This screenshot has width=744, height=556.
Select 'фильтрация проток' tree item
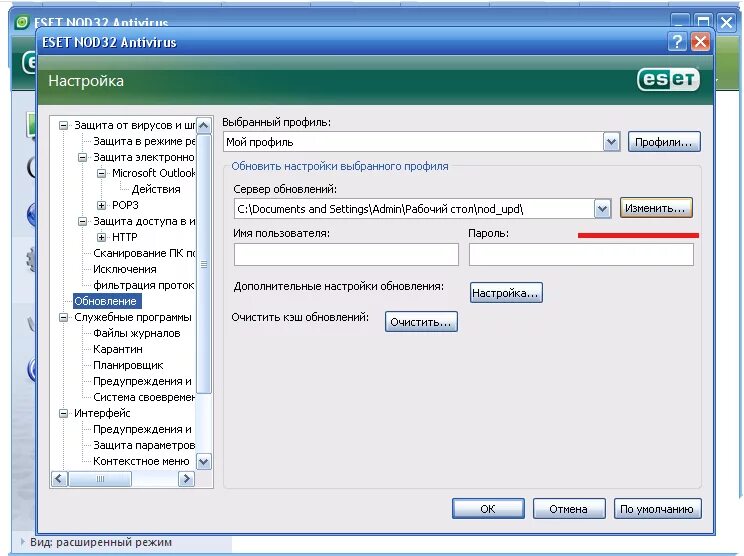tap(143, 285)
